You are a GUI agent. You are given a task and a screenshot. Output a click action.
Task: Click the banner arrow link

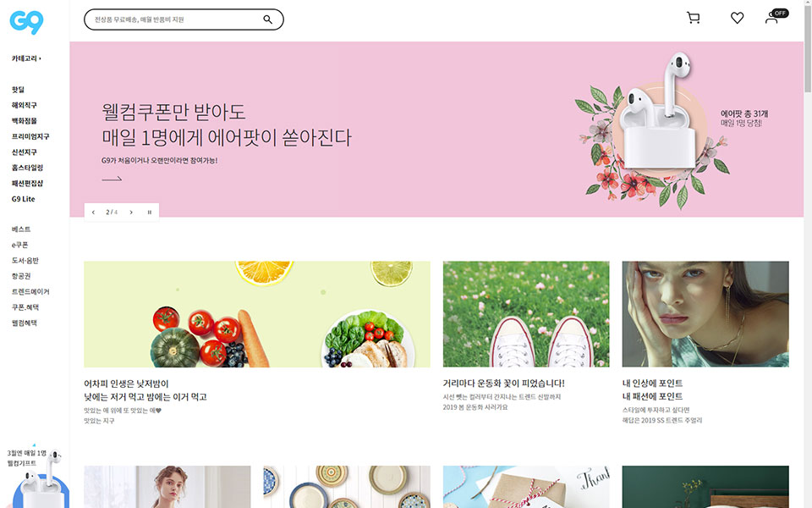pyautogui.click(x=112, y=179)
